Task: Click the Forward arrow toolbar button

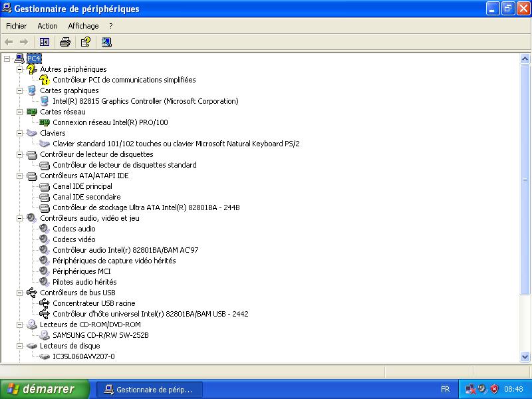Action: click(24, 42)
